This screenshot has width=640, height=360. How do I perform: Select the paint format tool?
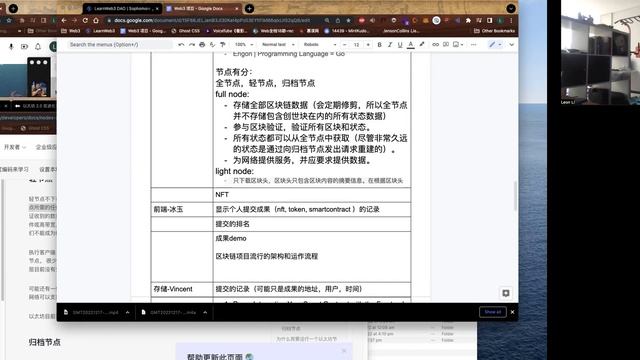(x=222, y=44)
